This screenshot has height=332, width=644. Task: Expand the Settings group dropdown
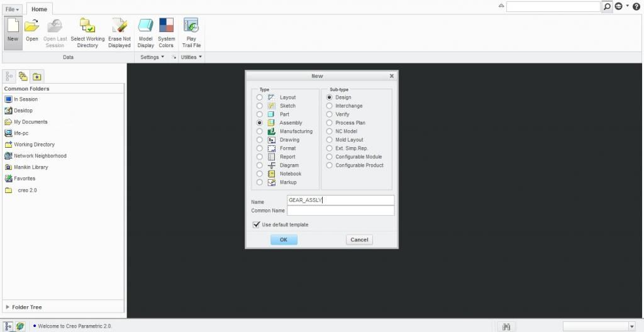click(x=152, y=57)
